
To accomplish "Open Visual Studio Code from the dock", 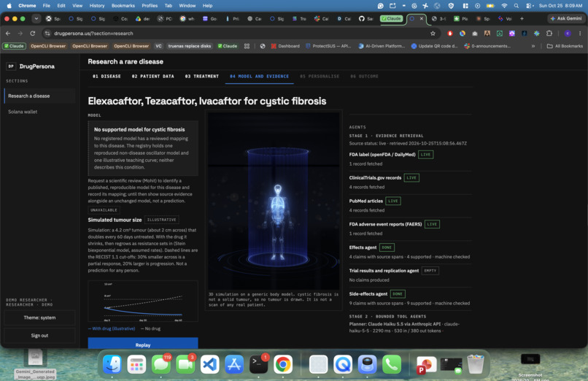I will (x=209, y=364).
